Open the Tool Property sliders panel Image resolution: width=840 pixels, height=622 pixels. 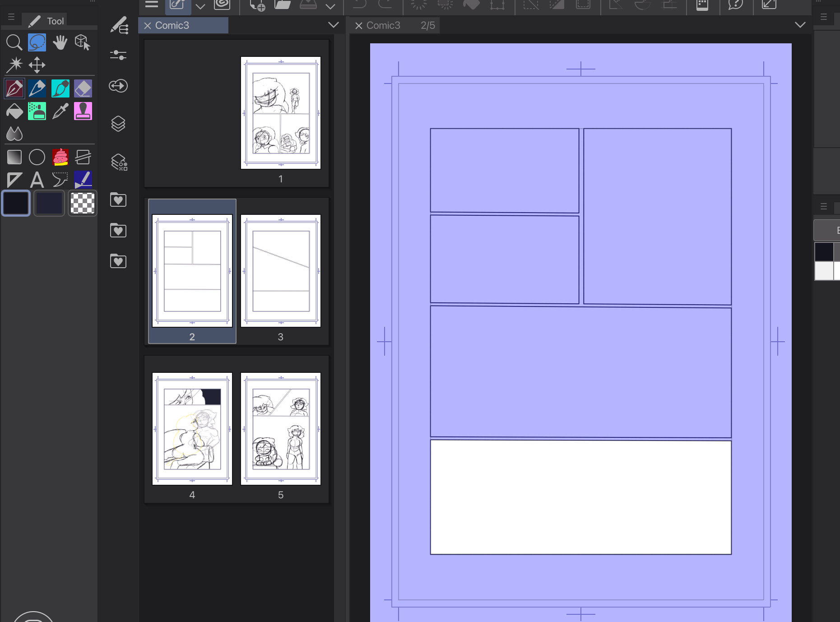point(118,55)
